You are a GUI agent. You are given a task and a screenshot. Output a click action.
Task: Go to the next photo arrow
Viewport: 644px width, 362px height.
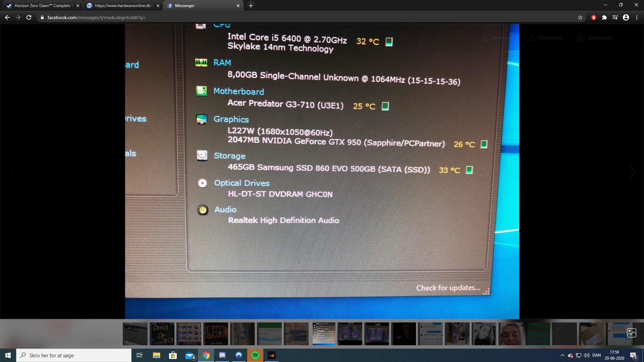pyautogui.click(x=632, y=172)
